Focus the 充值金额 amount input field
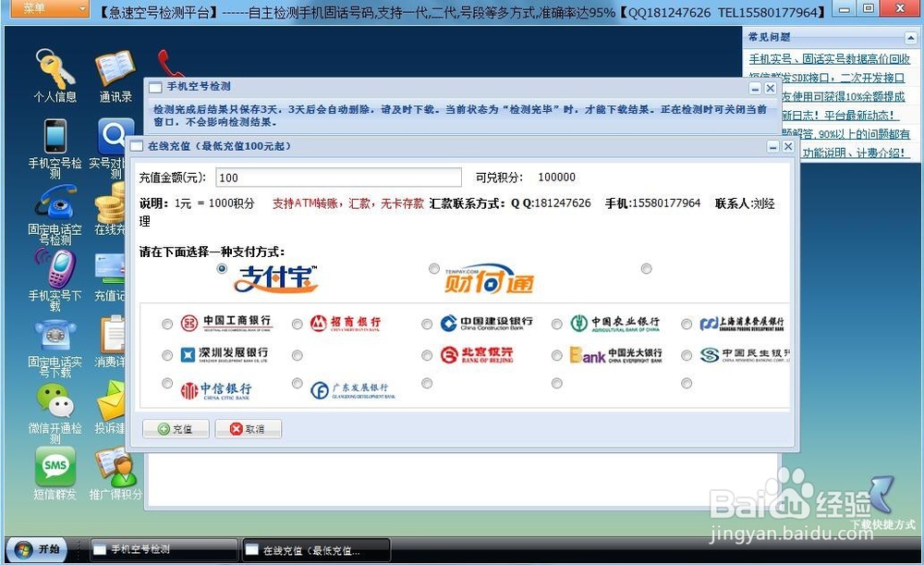 (x=338, y=178)
